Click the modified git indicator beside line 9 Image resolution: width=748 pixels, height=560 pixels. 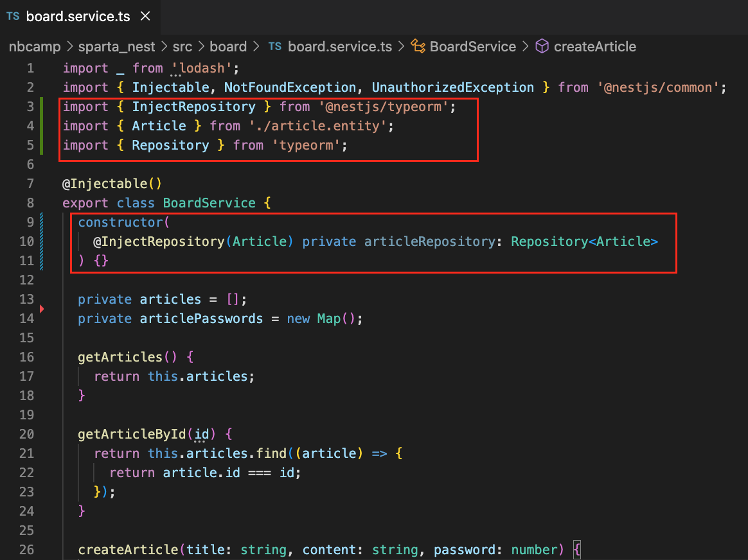(42, 222)
